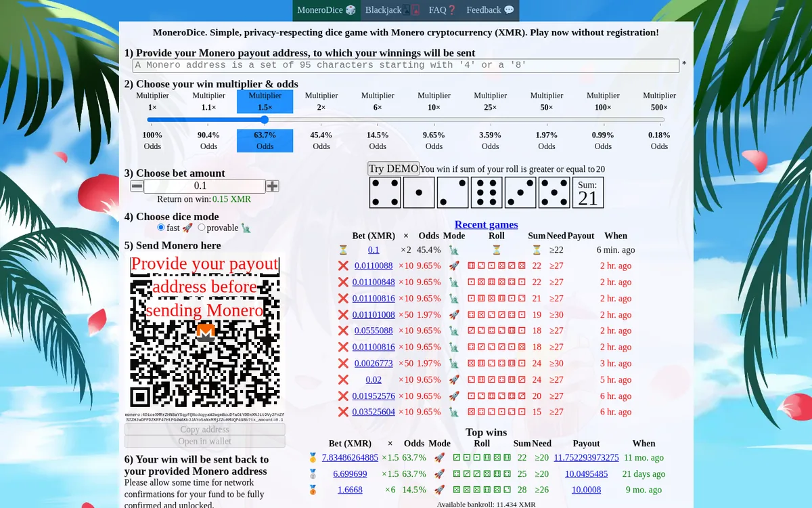The width and height of the screenshot is (812, 508).
Task: Select the 10× multiplier option
Action: point(434,102)
